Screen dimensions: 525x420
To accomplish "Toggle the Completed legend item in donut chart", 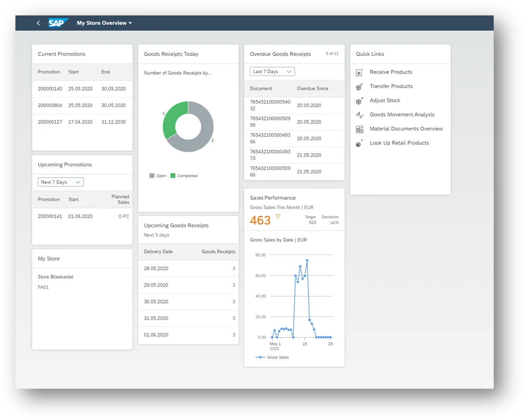I will 184,176.
